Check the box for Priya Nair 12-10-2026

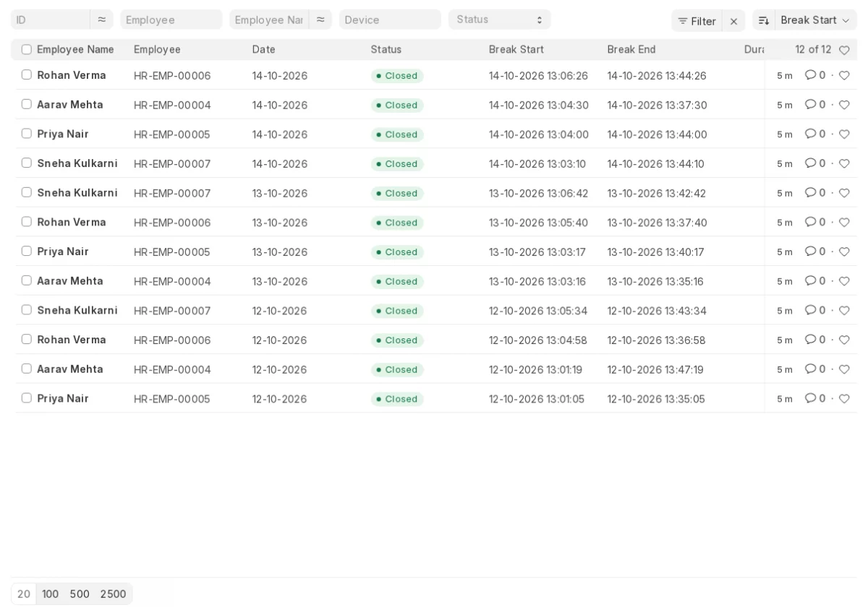point(27,398)
